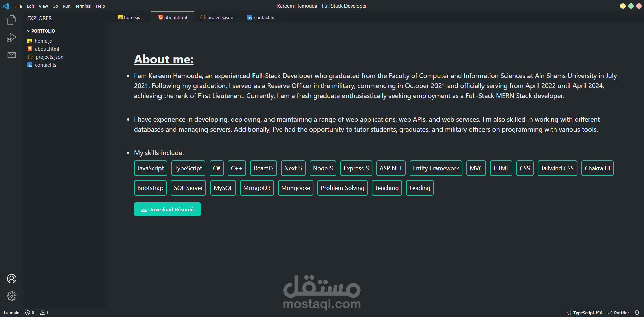Click the NodeJS skill tag

323,168
